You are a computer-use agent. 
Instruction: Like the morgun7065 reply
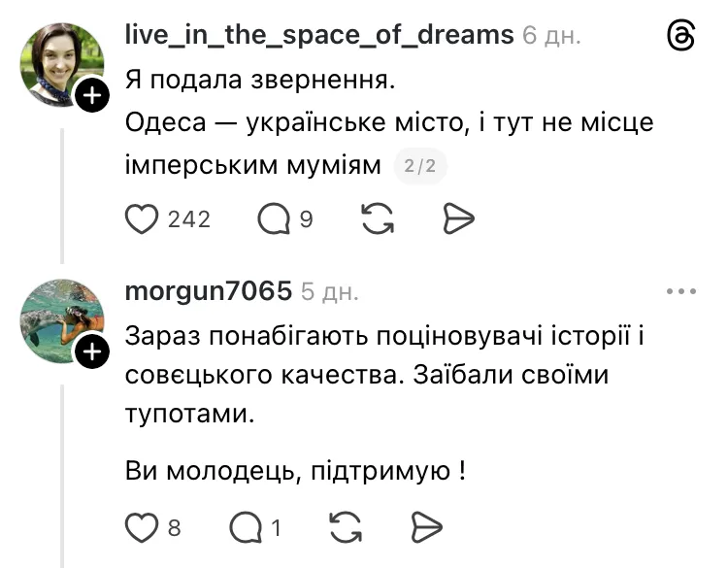tap(143, 527)
